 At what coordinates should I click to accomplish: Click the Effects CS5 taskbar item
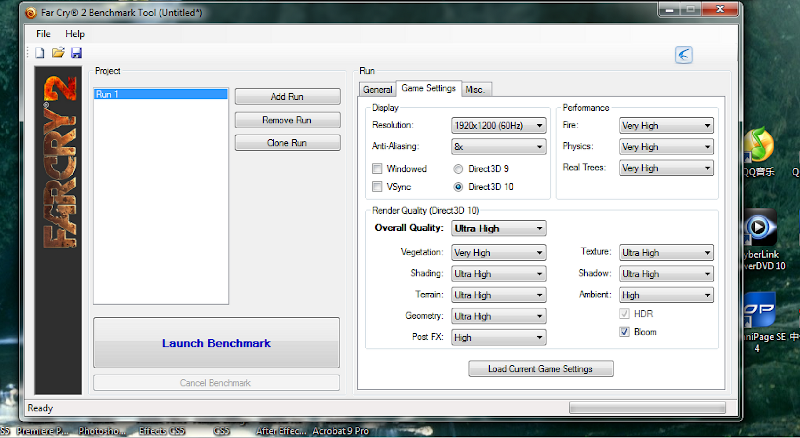(162, 431)
